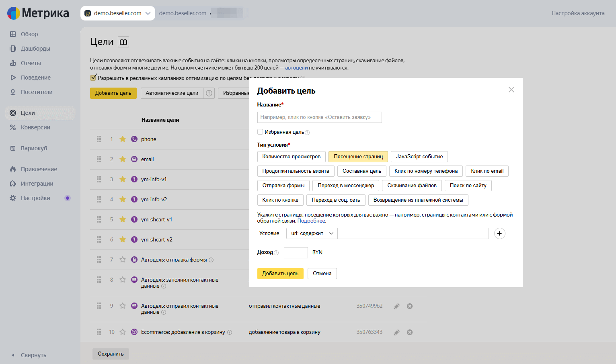
Task: Select Скачивание файлов condition type
Action: pyautogui.click(x=412, y=186)
